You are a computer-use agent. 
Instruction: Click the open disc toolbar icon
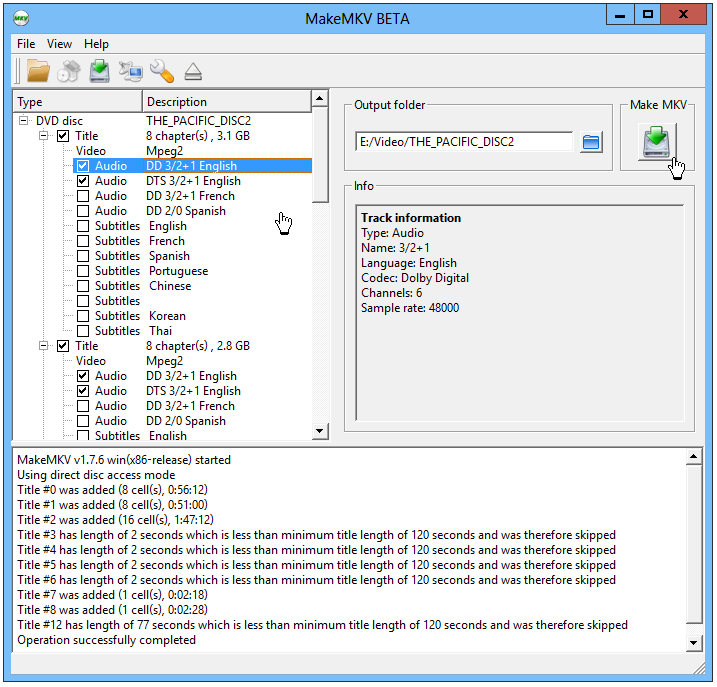click(x=69, y=71)
